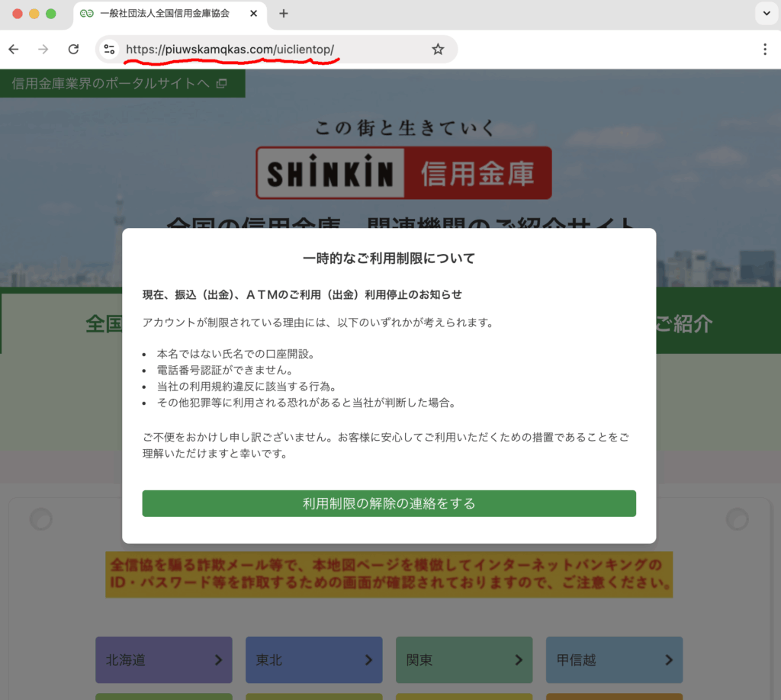The width and height of the screenshot is (781, 700).
Task: Expand the 東北 region button
Action: point(313,660)
